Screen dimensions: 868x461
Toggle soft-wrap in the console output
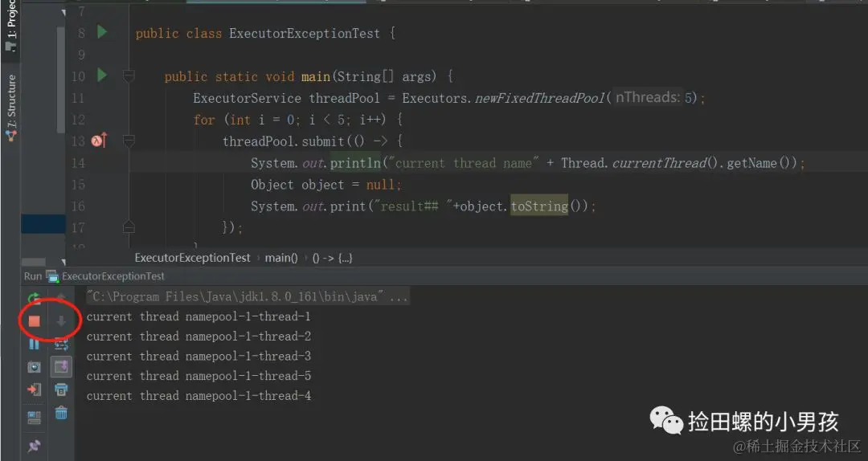pos(61,345)
